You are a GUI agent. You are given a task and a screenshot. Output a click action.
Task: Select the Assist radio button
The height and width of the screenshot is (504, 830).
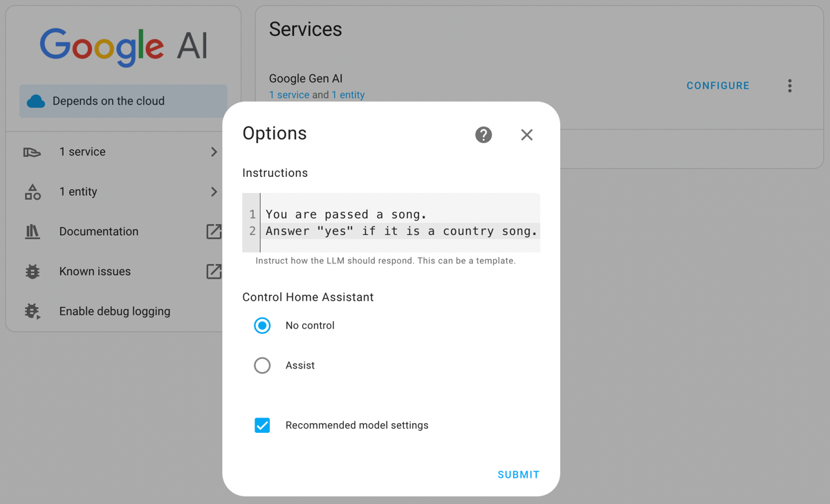[262, 365]
